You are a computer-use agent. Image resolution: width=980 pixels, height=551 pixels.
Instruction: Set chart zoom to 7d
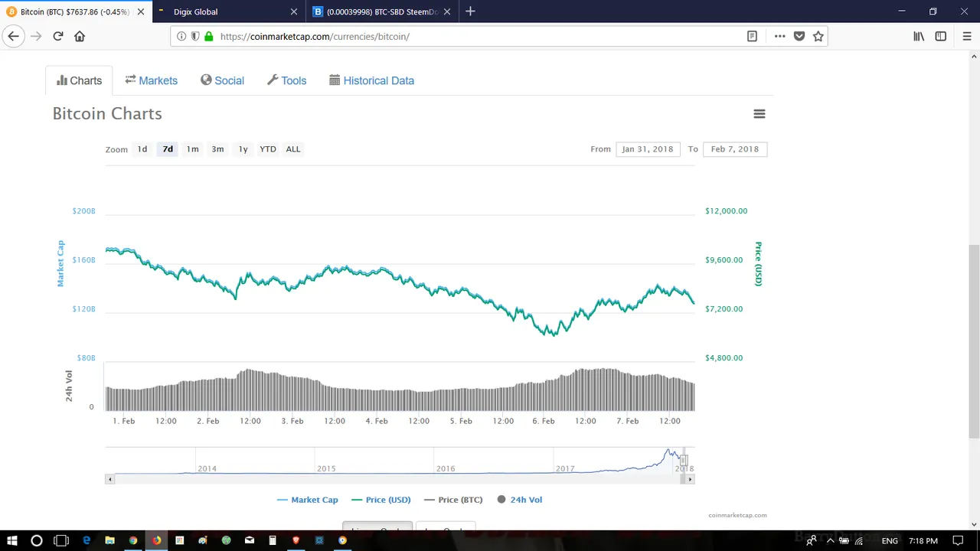tap(168, 149)
